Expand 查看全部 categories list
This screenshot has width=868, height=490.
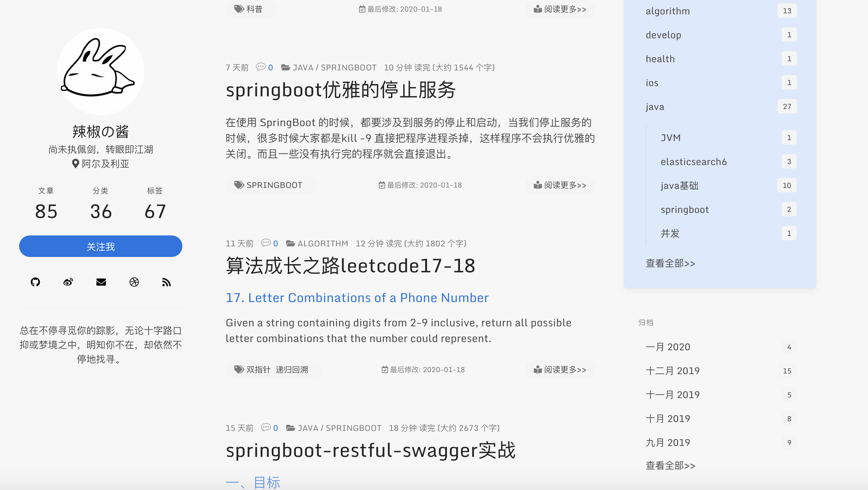668,263
